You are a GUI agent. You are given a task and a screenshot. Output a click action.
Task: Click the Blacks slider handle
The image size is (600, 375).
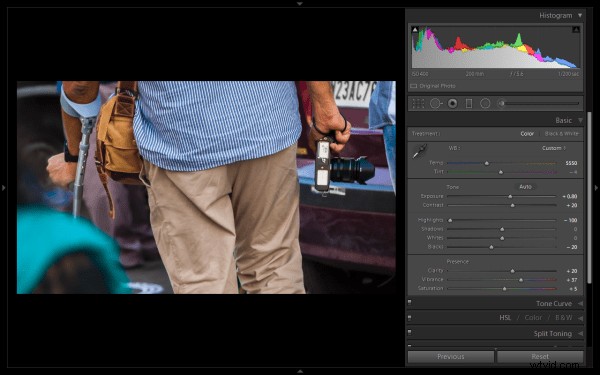491,247
